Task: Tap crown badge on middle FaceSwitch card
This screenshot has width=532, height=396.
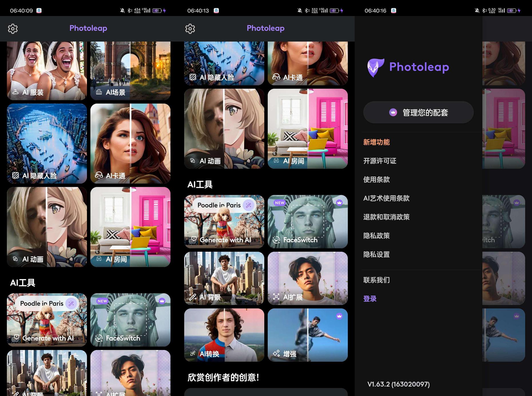Action: pos(340,203)
